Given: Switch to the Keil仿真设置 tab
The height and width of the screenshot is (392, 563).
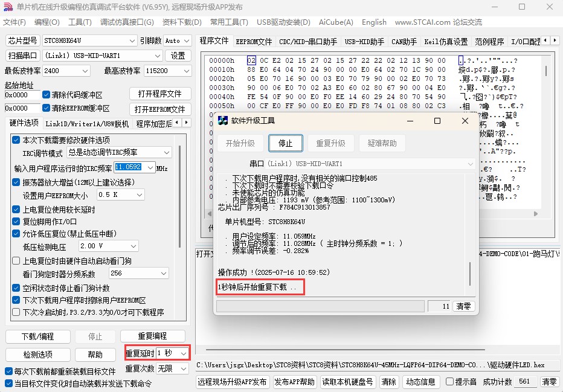Looking at the screenshot, I should click(446, 42).
